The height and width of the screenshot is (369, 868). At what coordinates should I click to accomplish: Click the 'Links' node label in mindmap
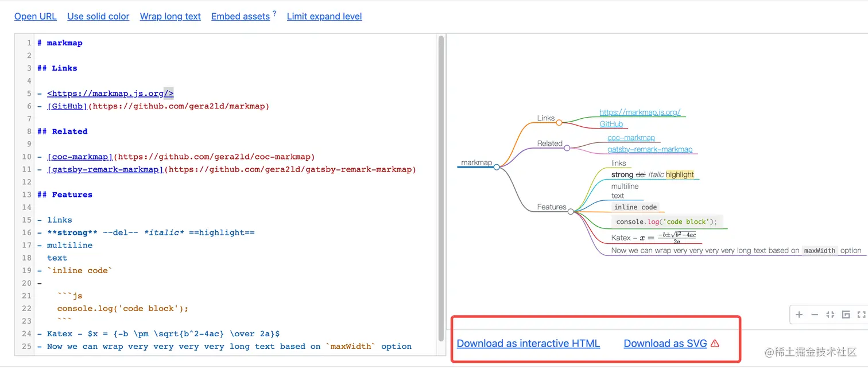tap(546, 118)
